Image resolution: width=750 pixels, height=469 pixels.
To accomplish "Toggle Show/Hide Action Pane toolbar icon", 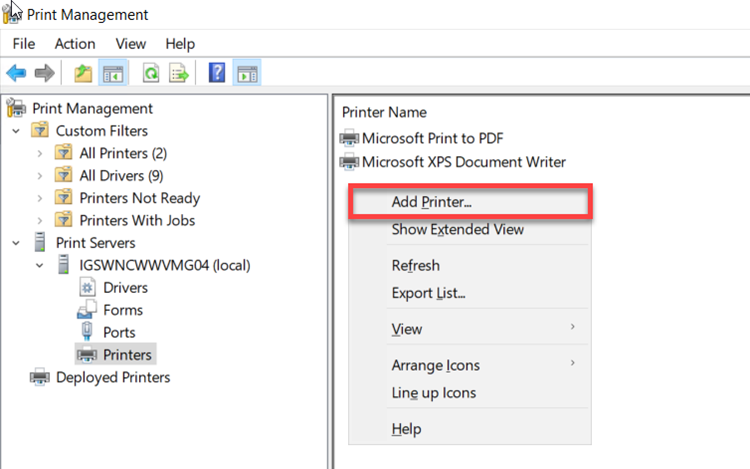I will (247, 73).
